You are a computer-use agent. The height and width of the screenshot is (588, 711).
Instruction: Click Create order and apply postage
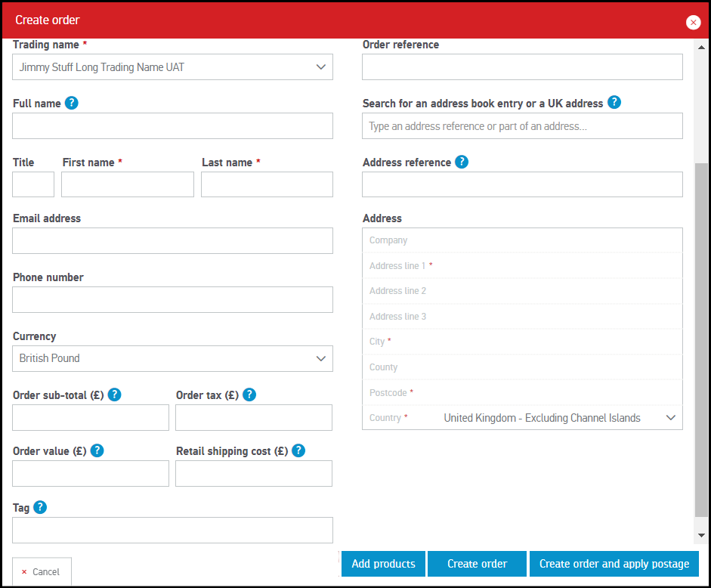click(614, 564)
